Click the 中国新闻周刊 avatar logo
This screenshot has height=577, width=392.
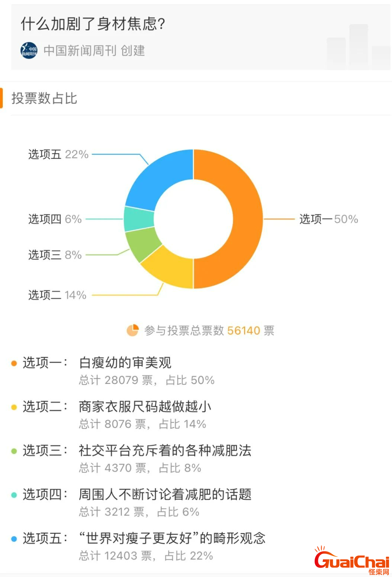(x=29, y=50)
